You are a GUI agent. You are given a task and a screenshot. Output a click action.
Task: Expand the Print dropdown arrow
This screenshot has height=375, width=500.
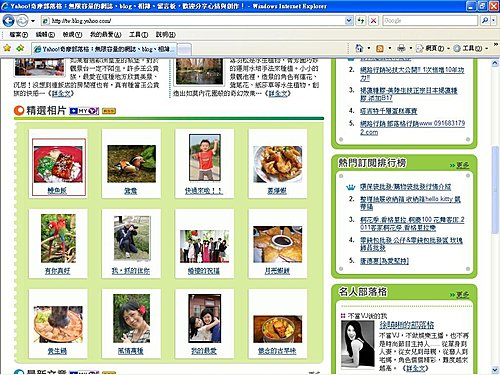pyautogui.click(x=411, y=49)
